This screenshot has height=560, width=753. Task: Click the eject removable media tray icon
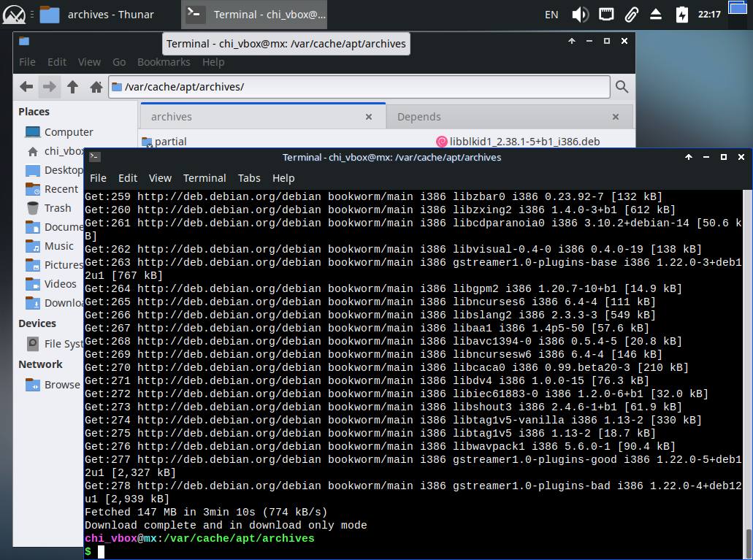coord(656,15)
